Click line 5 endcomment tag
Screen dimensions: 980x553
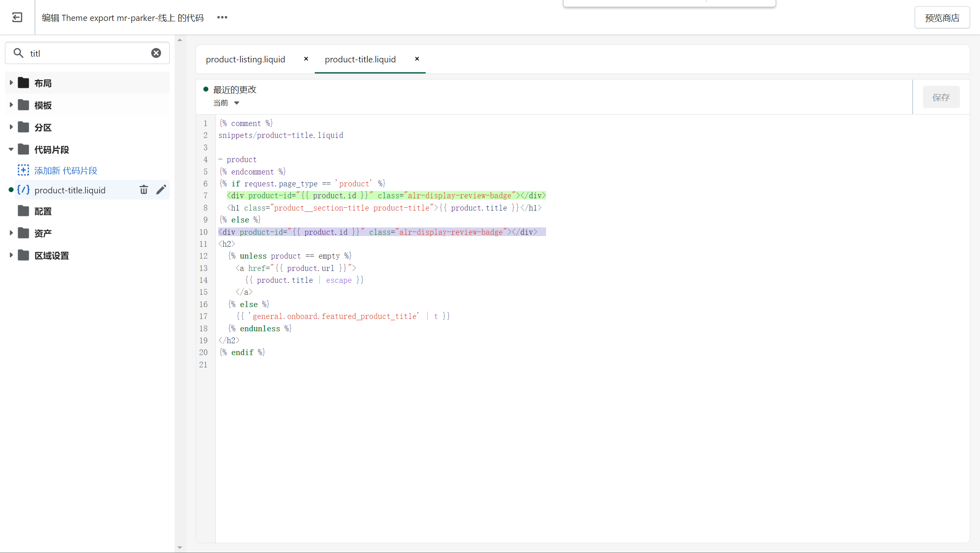(x=252, y=172)
